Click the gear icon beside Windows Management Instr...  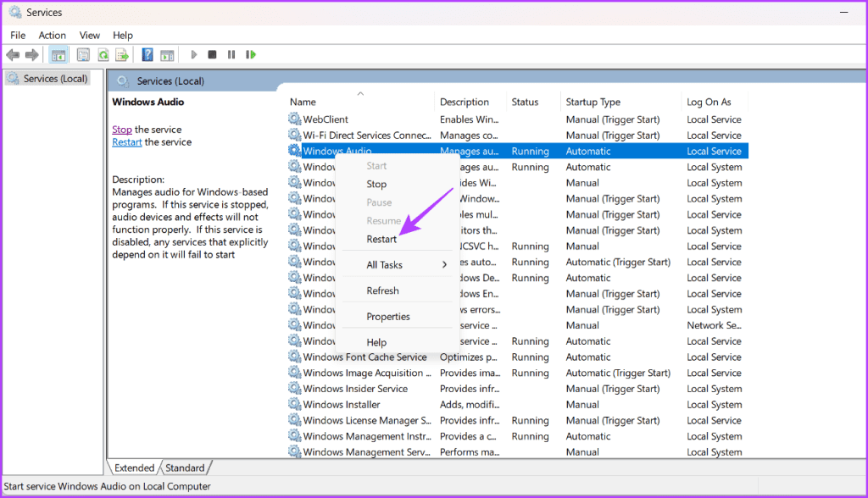pyautogui.click(x=294, y=435)
